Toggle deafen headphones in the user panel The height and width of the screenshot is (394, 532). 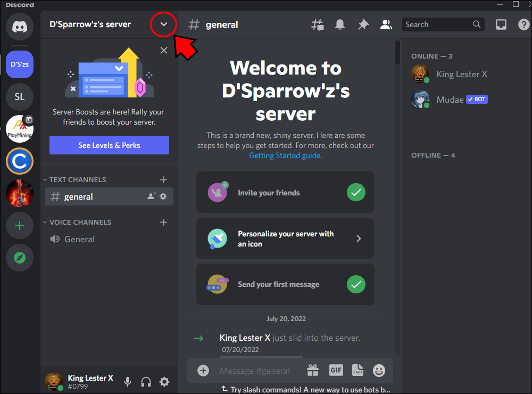tap(146, 382)
